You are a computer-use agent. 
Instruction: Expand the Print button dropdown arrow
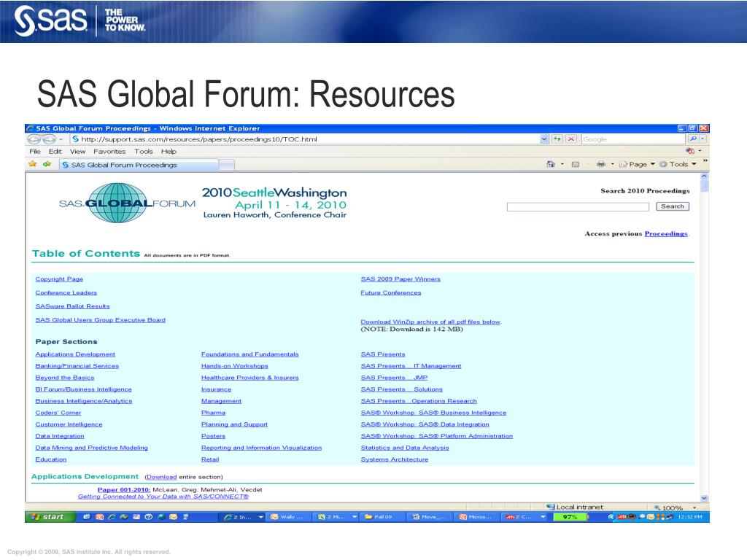613,164
